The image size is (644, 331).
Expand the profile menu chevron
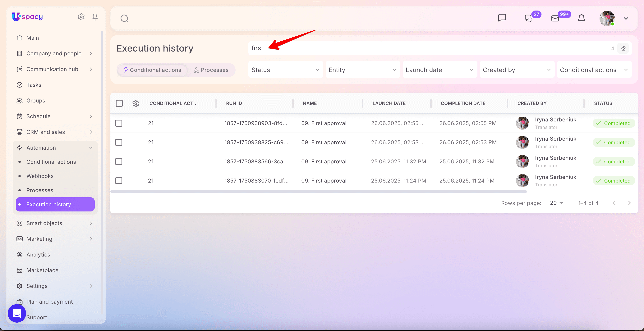pos(626,19)
